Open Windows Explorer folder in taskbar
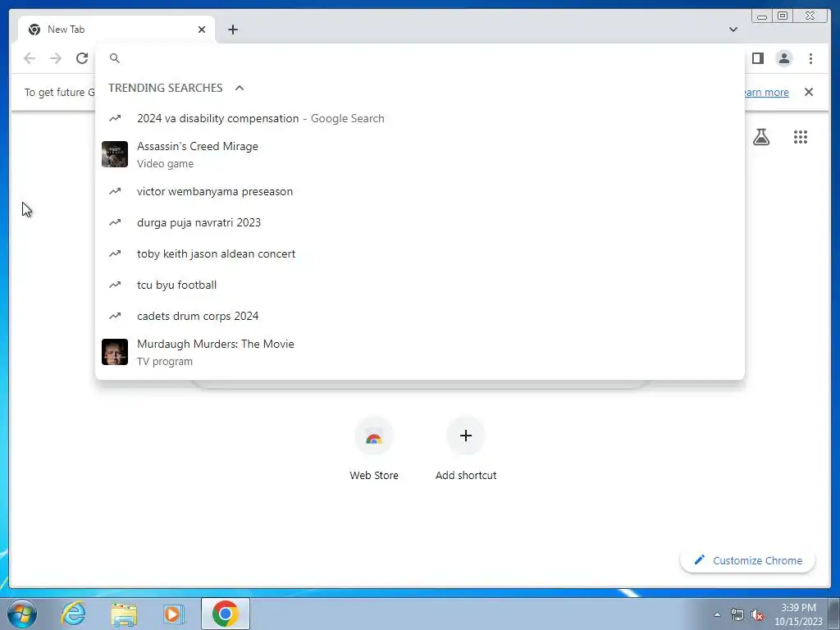 coord(124,614)
